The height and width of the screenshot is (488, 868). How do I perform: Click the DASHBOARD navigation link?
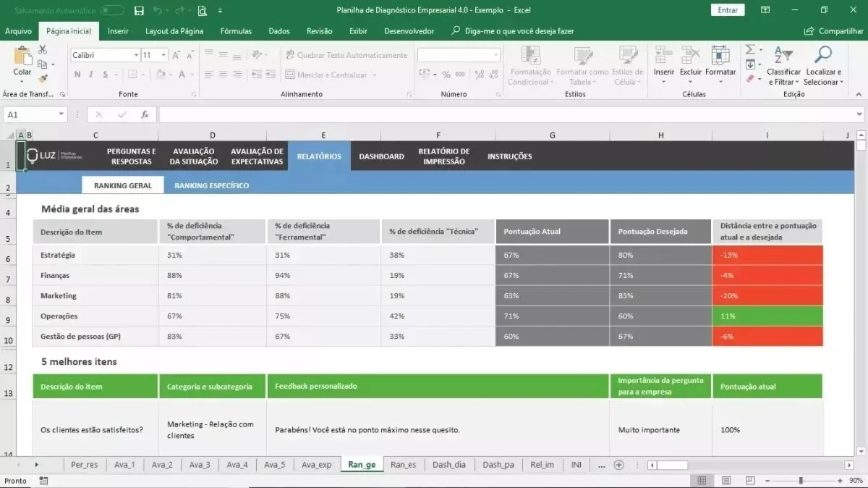(381, 156)
